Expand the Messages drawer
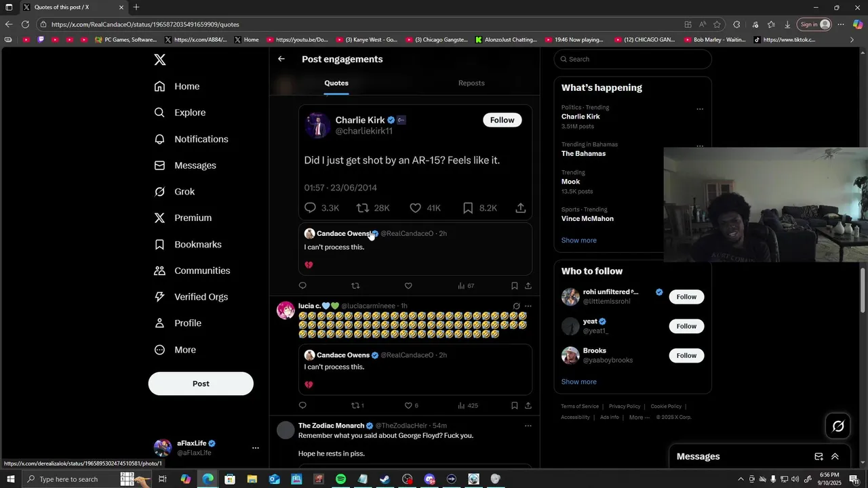 [x=835, y=457]
